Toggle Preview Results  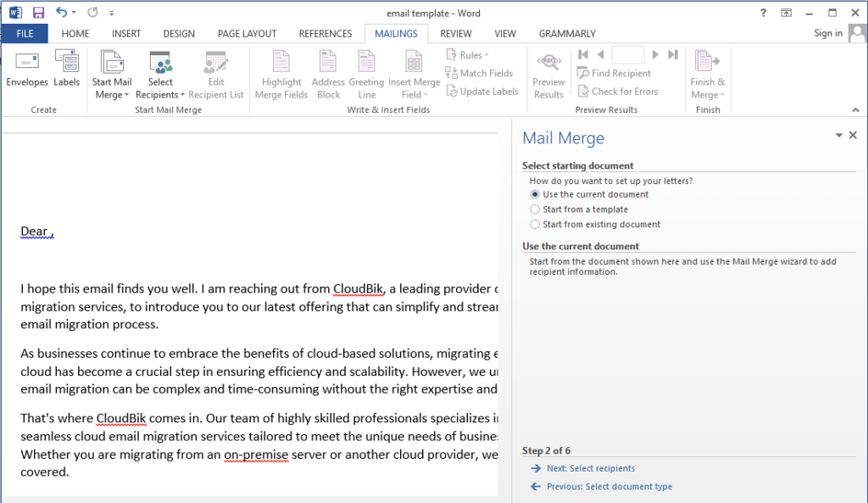point(548,72)
